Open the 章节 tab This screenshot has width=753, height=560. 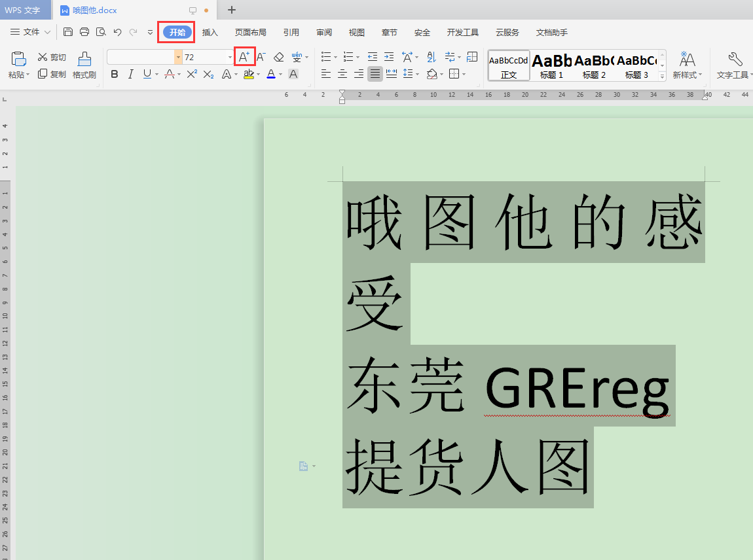pyautogui.click(x=390, y=32)
